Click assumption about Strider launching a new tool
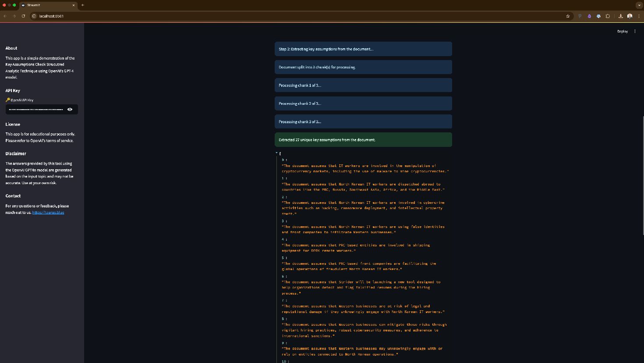The width and height of the screenshot is (644, 363). 361,288
